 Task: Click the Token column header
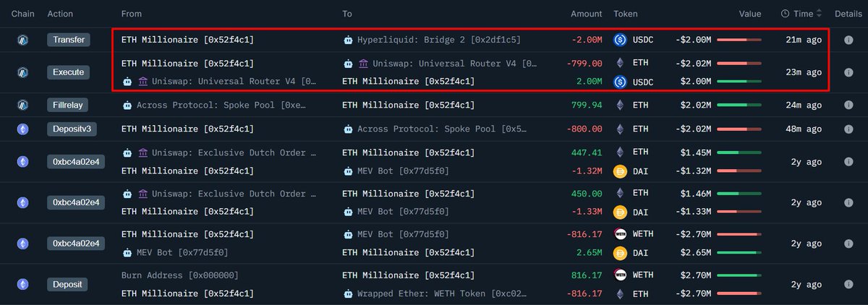coord(626,14)
